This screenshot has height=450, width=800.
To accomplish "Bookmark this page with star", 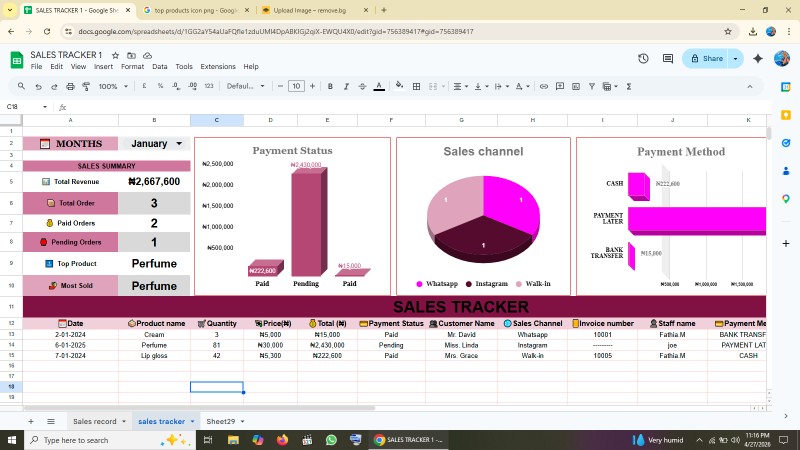I will click(728, 32).
